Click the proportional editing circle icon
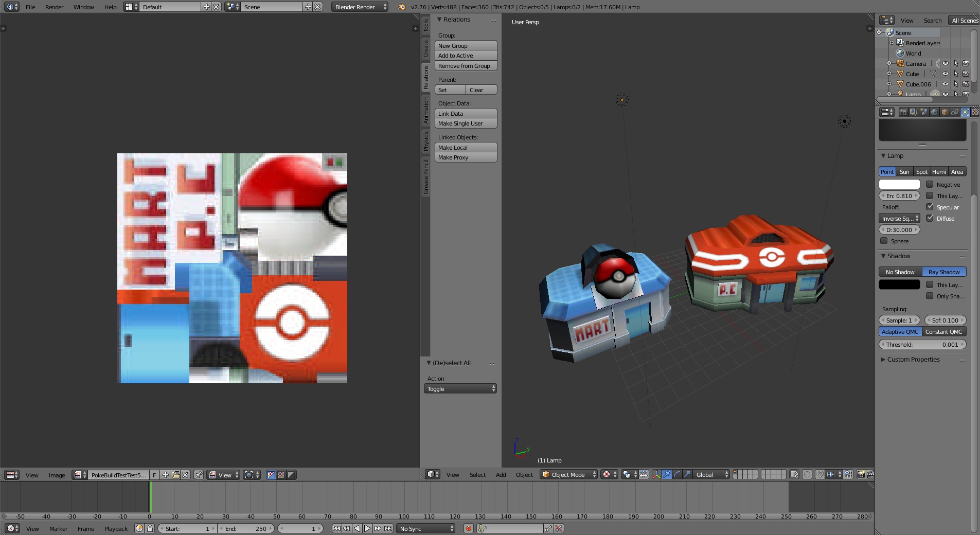Viewport: 980px width, 535px height. [x=807, y=474]
